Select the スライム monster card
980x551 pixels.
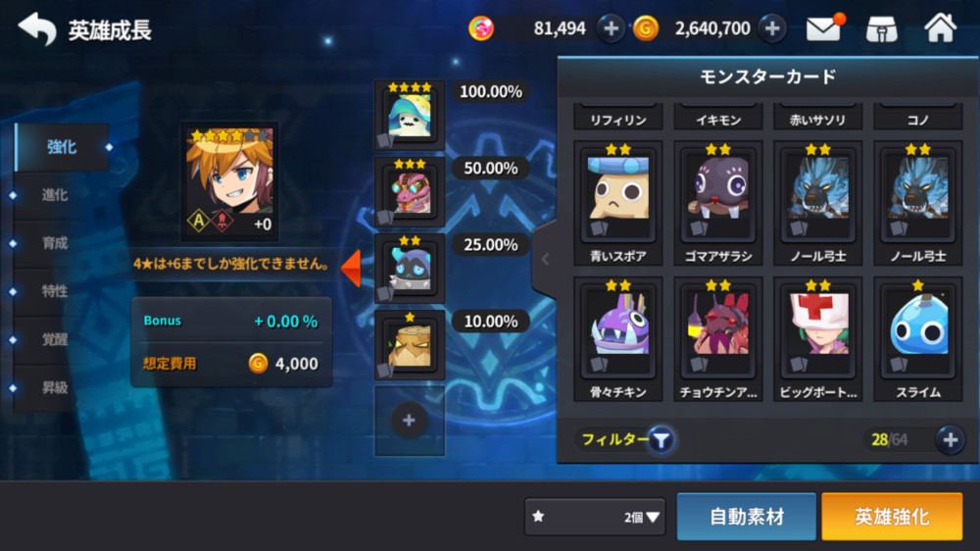(917, 339)
